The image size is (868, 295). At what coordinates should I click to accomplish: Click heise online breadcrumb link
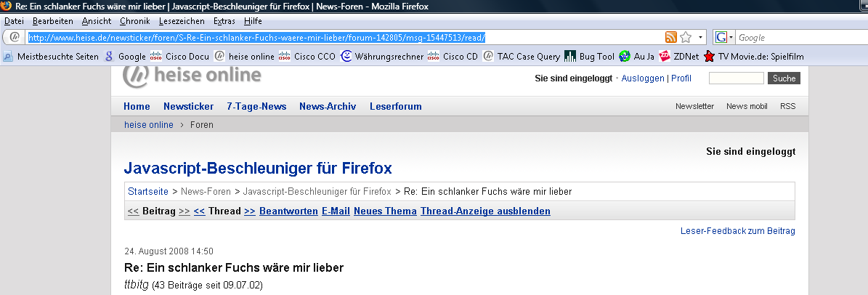pyautogui.click(x=149, y=125)
